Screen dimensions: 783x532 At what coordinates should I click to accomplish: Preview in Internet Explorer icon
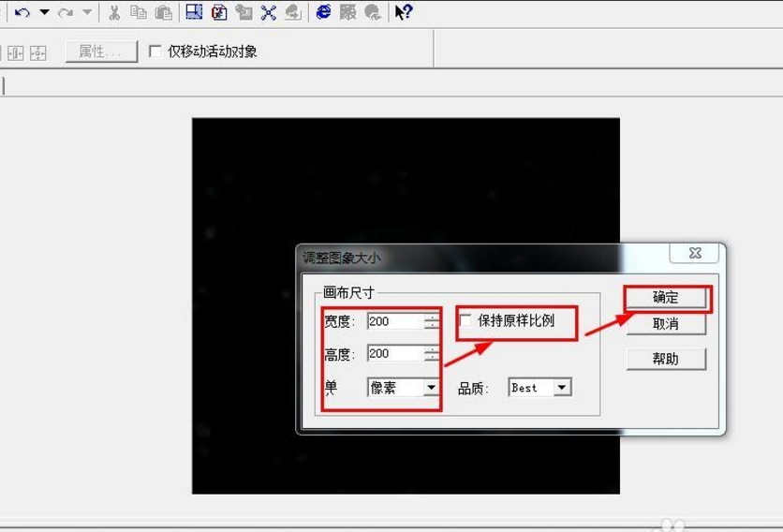click(323, 11)
